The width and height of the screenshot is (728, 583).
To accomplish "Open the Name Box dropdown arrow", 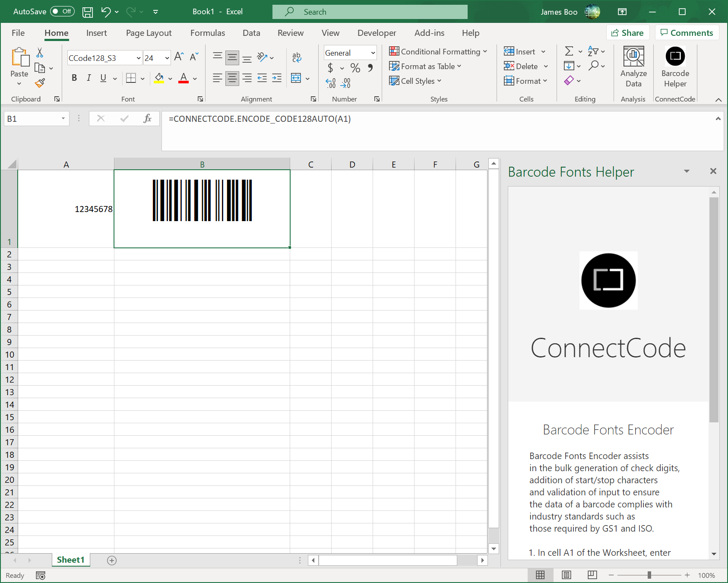I will pyautogui.click(x=63, y=118).
